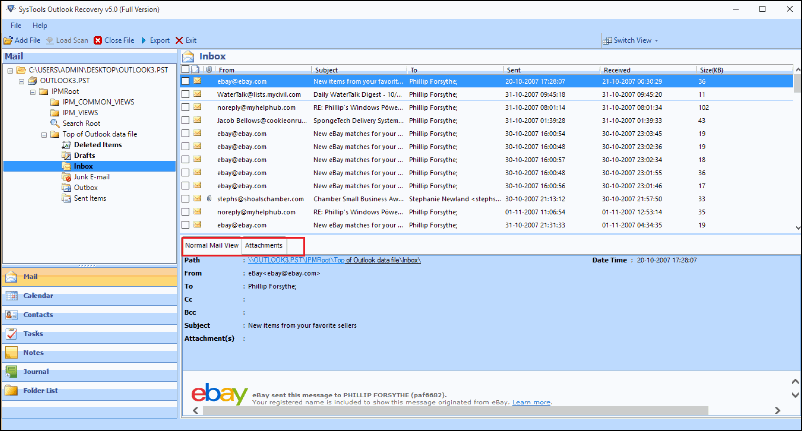Select the IPM_COMMON_VIEWS folder
Viewport: 802px width, 431px height.
tap(98, 102)
